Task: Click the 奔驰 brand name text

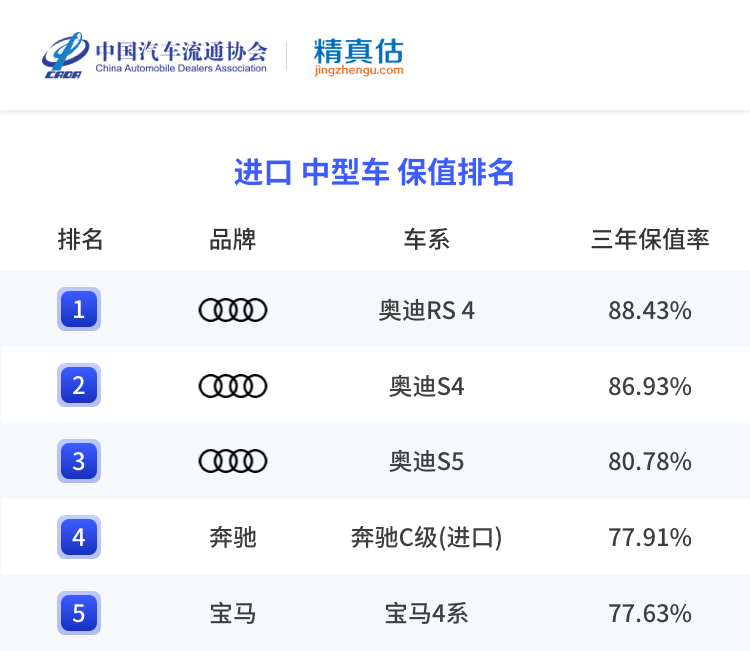Action: [233, 537]
